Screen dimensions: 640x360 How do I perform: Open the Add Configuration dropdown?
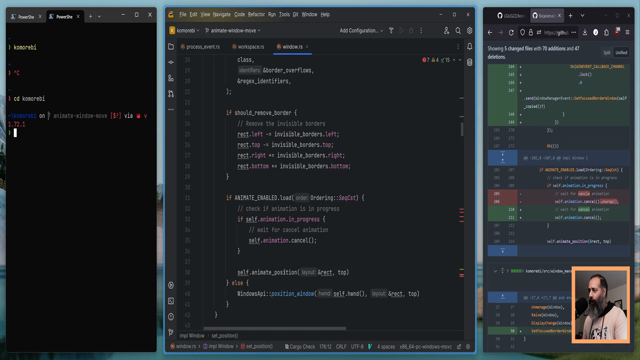pyautogui.click(x=361, y=31)
